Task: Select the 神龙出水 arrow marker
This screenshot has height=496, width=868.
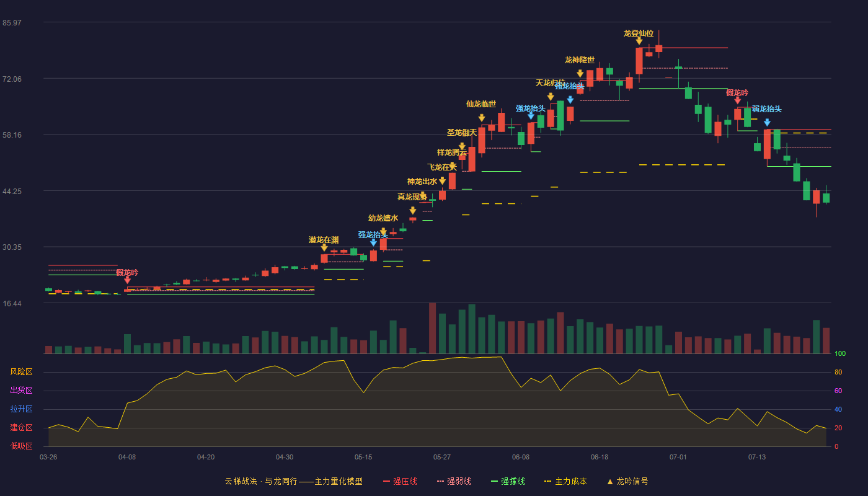Action: coord(442,180)
